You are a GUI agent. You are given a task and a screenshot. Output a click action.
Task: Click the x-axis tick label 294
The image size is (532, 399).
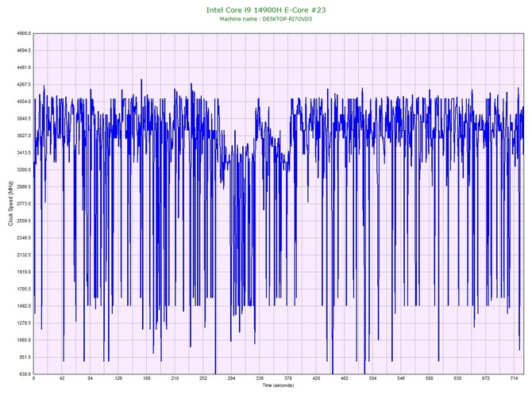[231, 378]
